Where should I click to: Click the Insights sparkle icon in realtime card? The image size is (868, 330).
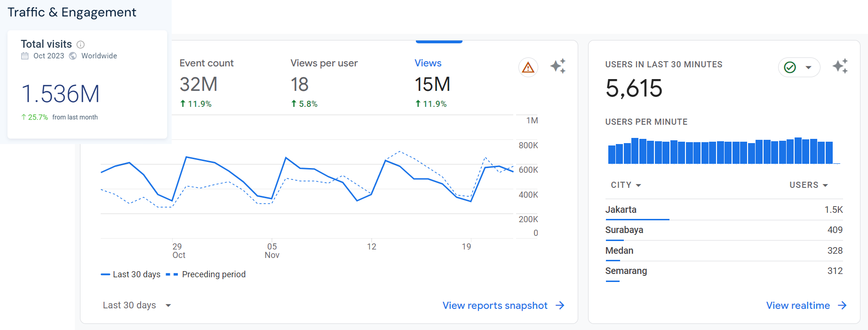840,66
